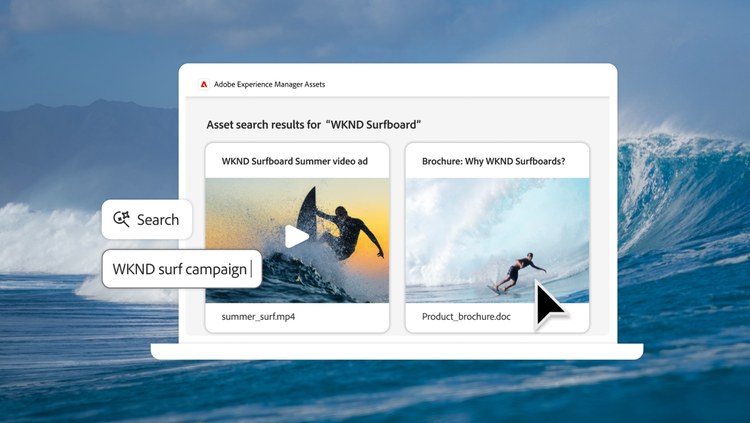The height and width of the screenshot is (423, 750).
Task: Select the summer_surf.mp4 file name
Action: click(x=258, y=317)
